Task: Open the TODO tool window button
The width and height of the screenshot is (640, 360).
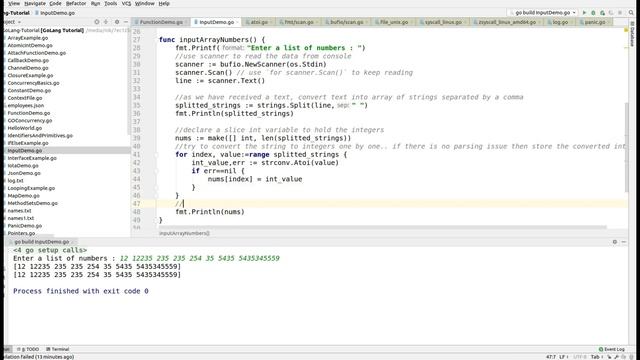Action: point(28,349)
